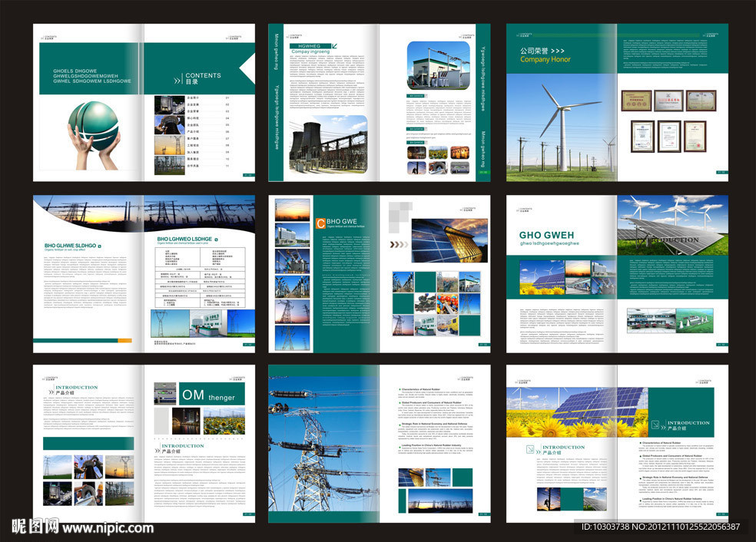Click the BHO GLHWE SLDHGO heading
Image resolution: width=756 pixels, height=542 pixels.
tap(71, 246)
